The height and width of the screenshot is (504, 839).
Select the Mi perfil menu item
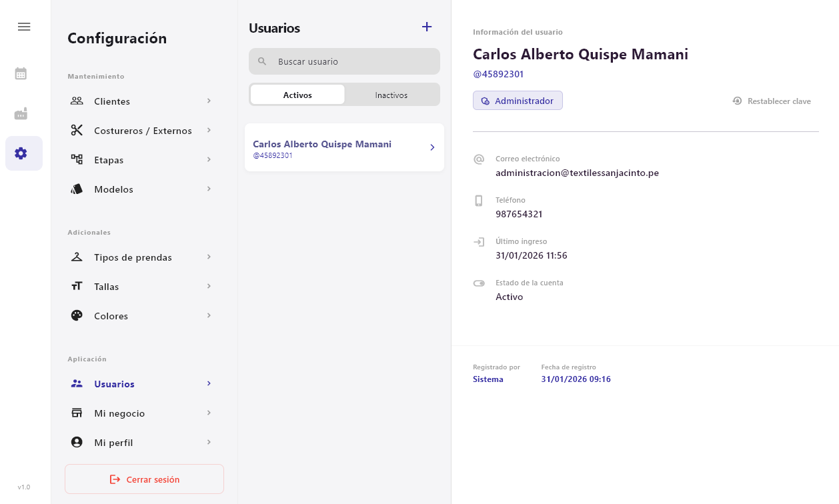(x=113, y=442)
